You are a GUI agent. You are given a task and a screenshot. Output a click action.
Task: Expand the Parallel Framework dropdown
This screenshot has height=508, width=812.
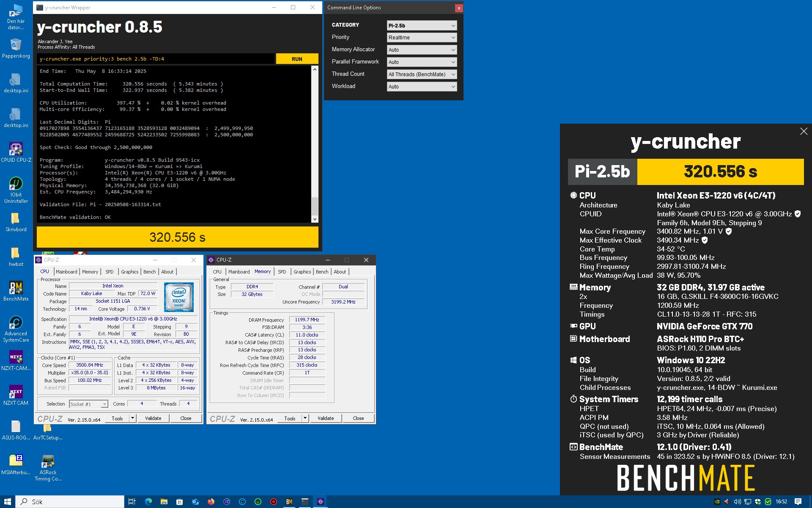coord(422,62)
